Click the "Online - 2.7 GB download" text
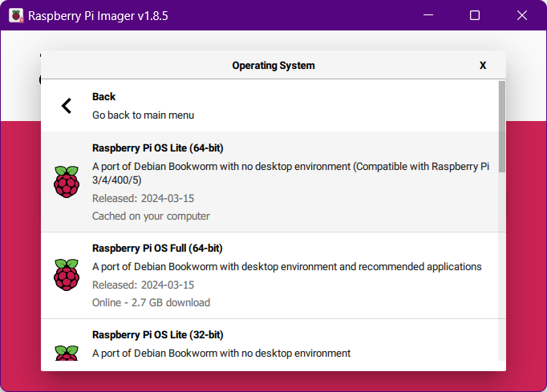Screen dimensions: 547x392 pos(151,302)
